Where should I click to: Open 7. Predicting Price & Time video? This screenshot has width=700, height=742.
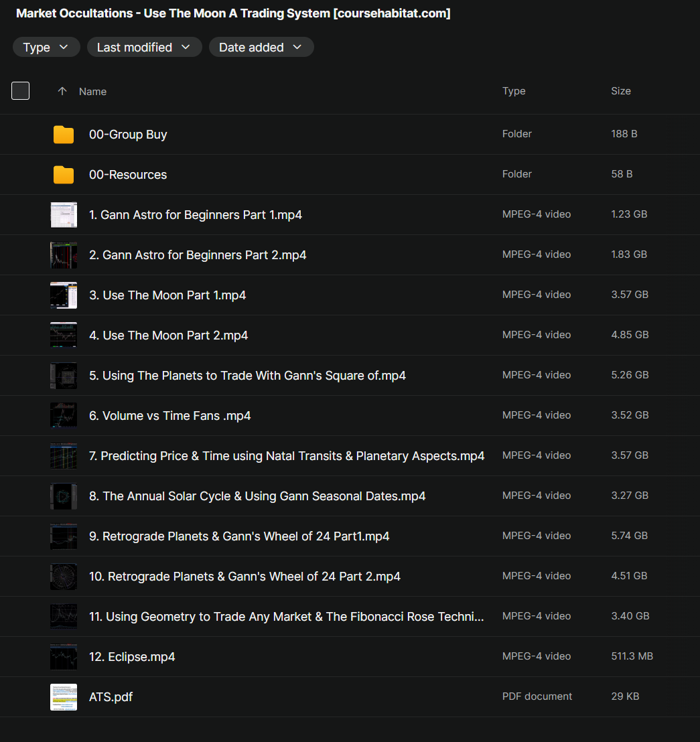[x=287, y=456]
